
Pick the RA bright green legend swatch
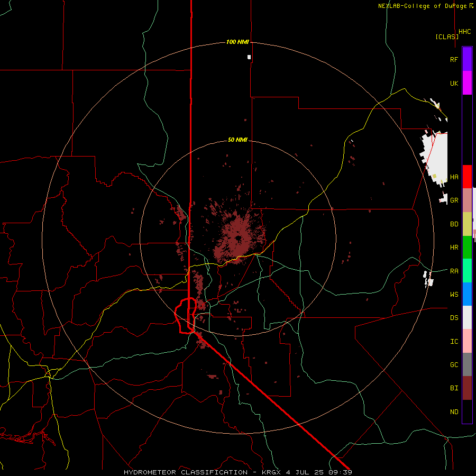click(467, 271)
